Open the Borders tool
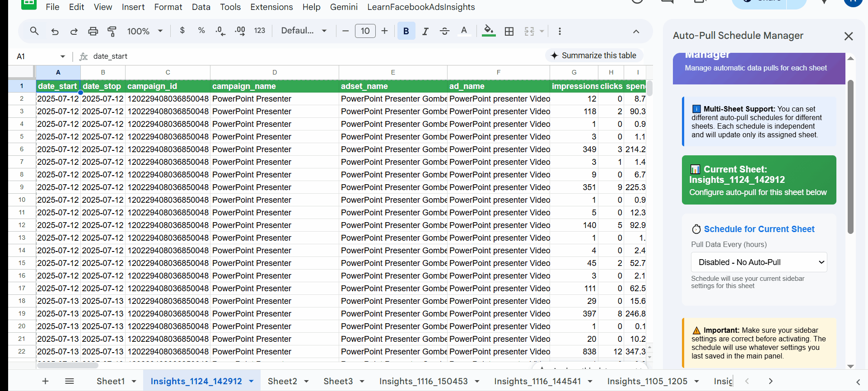This screenshot has height=391, width=868. [509, 31]
